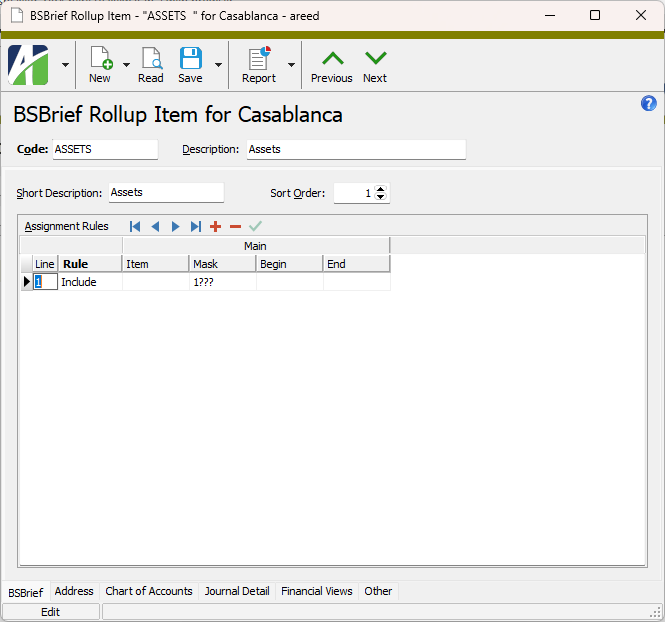
Task: Open the blue help question mark
Action: pos(648,104)
